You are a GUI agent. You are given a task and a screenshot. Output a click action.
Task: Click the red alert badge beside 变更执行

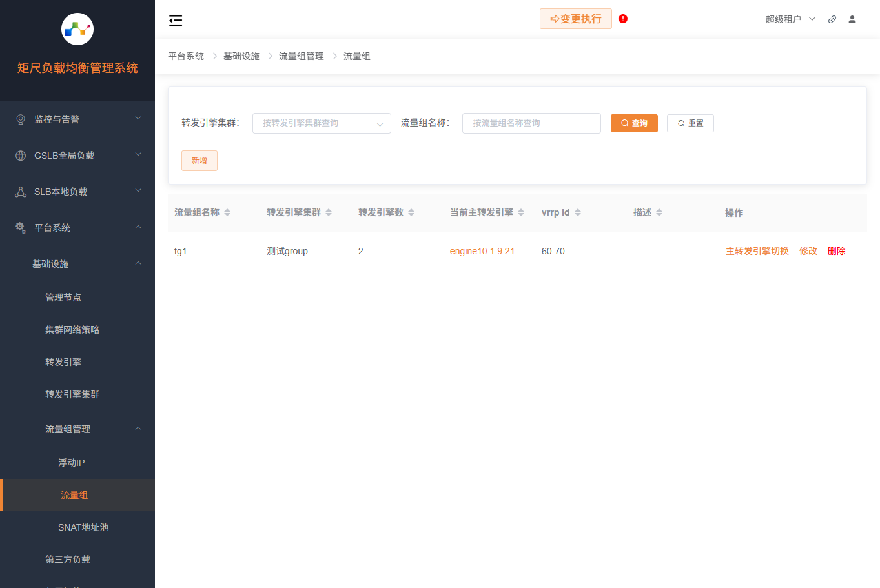(x=622, y=19)
